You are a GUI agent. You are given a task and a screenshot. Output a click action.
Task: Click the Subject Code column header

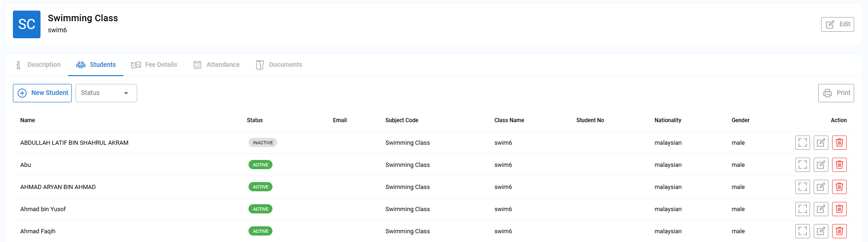point(402,120)
